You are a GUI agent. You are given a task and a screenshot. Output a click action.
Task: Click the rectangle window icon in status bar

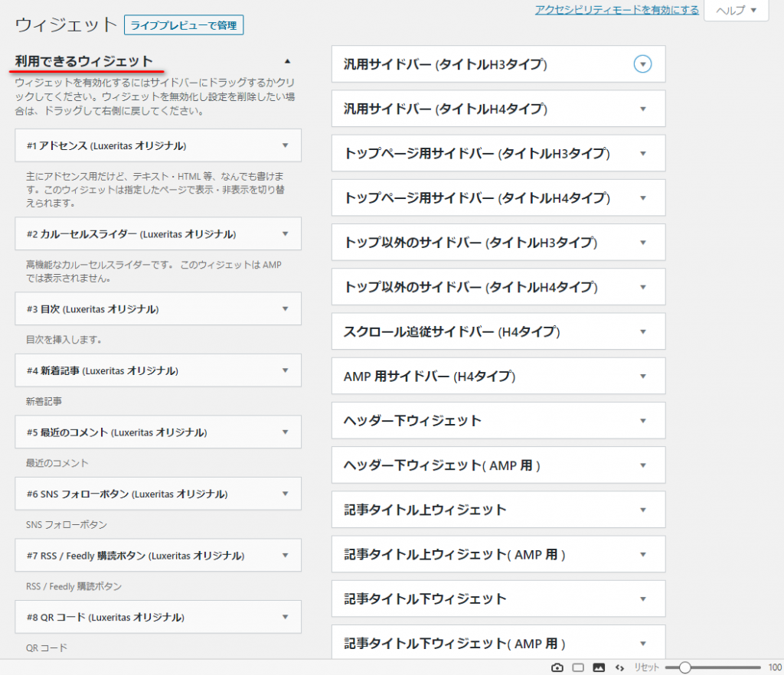point(578,667)
